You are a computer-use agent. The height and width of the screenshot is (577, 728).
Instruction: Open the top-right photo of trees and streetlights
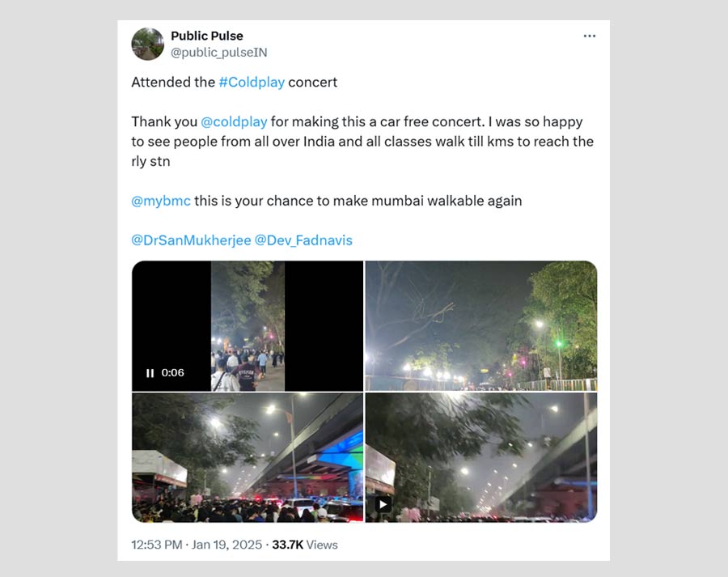pos(480,325)
